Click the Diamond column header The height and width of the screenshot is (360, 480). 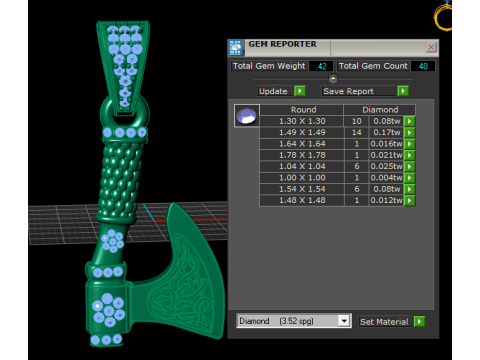click(x=380, y=110)
